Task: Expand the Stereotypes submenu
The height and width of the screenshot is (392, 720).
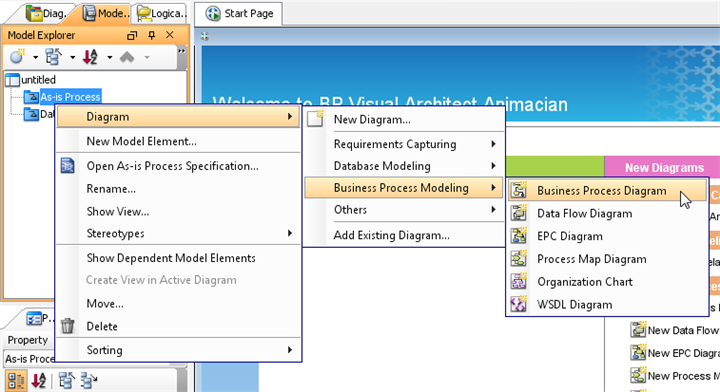Action: pos(178,234)
